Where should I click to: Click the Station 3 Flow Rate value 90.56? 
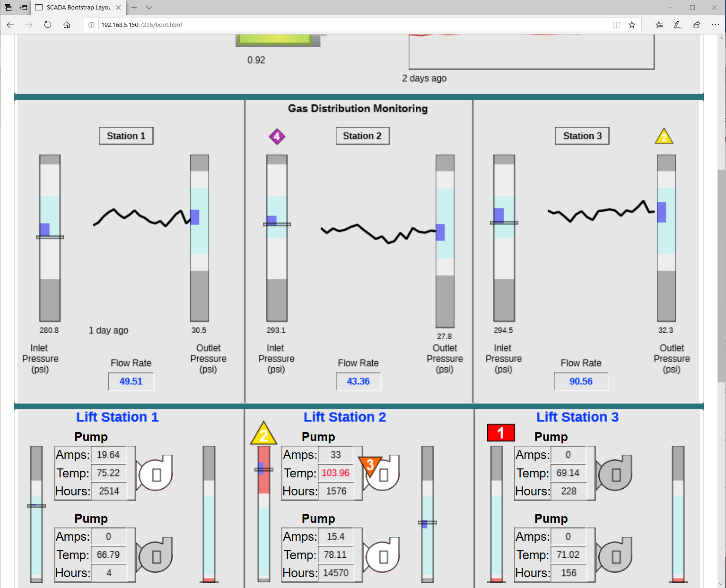coord(581,381)
